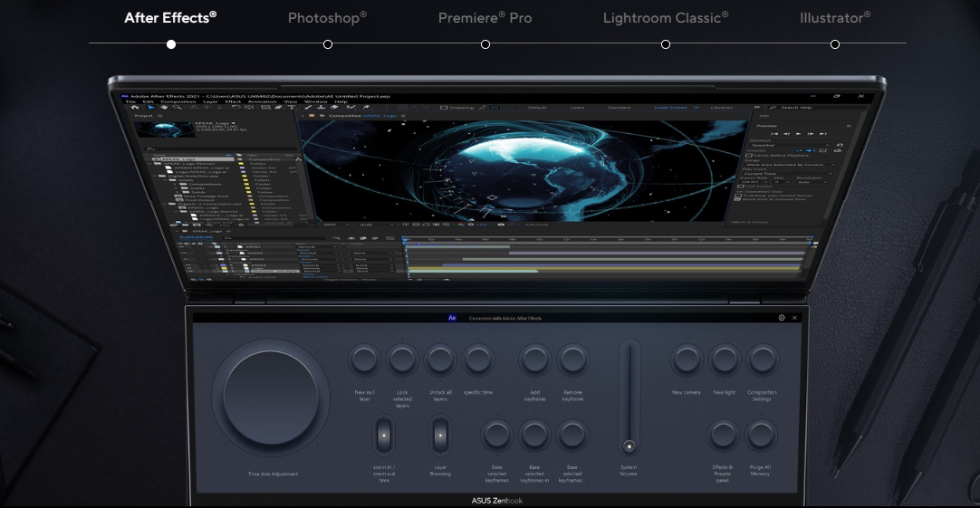Viewport: 980px width, 508px height.
Task: Toggle include audio speaker in Preview
Action: coord(811,150)
